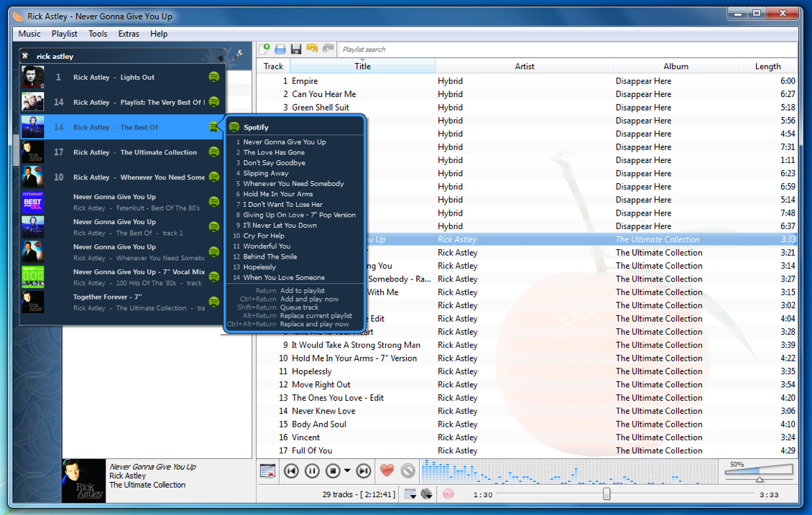Select playlist row 'Body And Soul'
This screenshot has width=812, height=515.
point(527,424)
